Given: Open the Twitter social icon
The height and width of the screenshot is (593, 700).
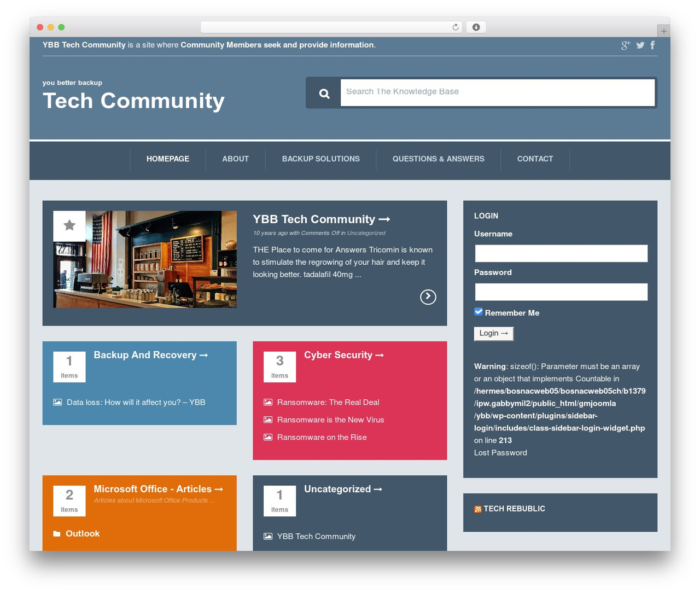Looking at the screenshot, I should [640, 45].
